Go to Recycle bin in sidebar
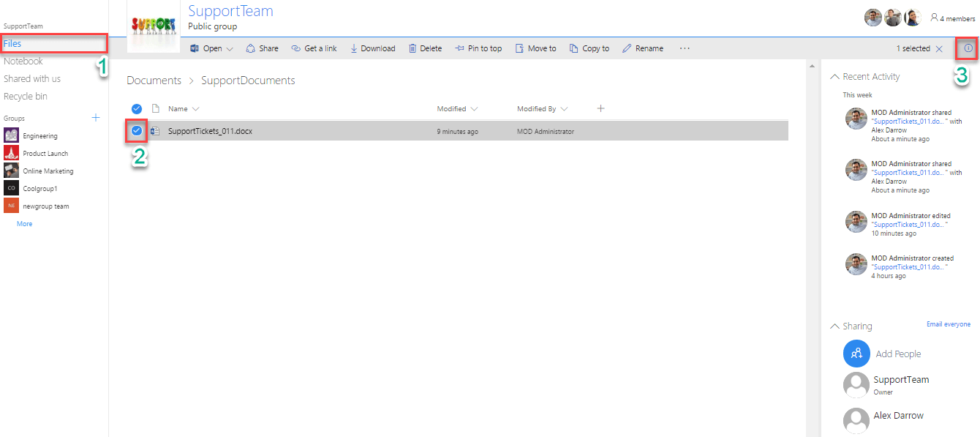 coord(26,97)
